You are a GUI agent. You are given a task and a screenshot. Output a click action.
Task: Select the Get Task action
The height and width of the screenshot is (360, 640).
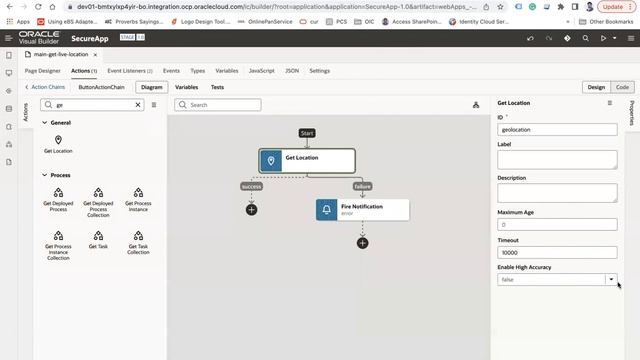click(x=98, y=240)
